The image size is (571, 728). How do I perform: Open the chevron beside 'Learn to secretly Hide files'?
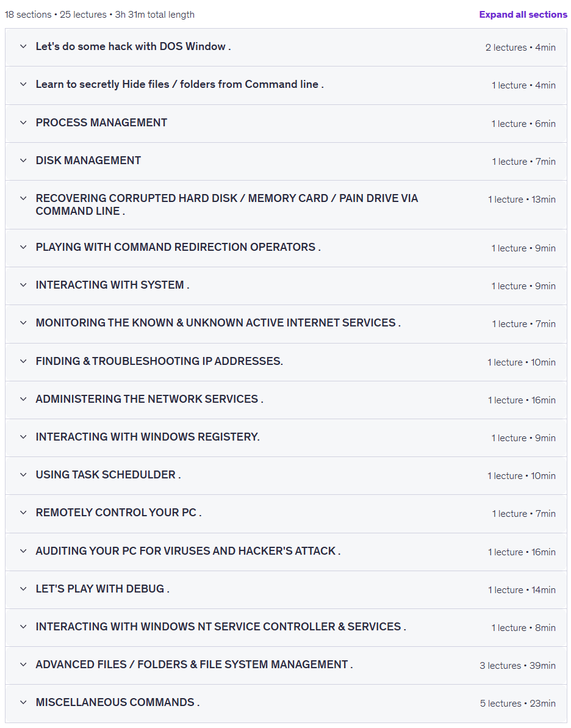(23, 84)
